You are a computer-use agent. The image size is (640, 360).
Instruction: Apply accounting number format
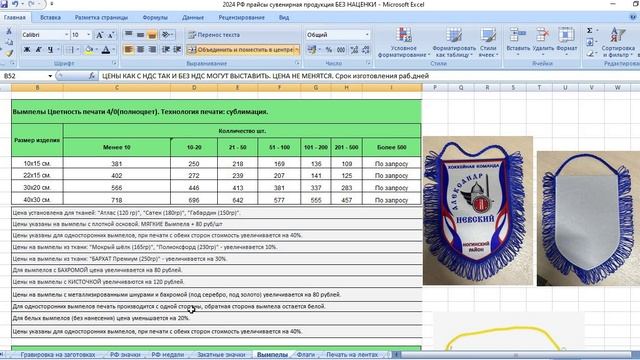click(312, 50)
